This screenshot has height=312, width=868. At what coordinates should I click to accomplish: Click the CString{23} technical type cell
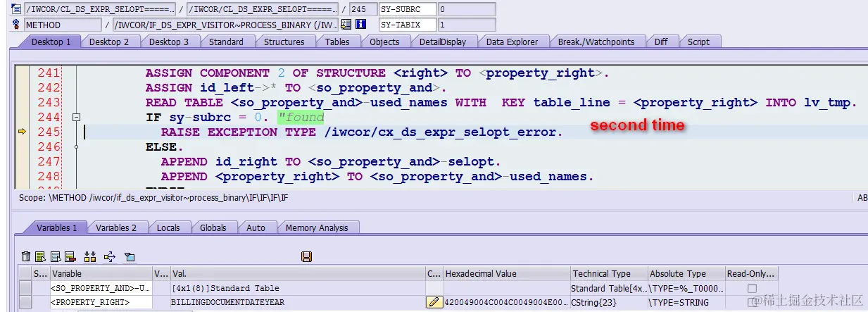click(609, 302)
